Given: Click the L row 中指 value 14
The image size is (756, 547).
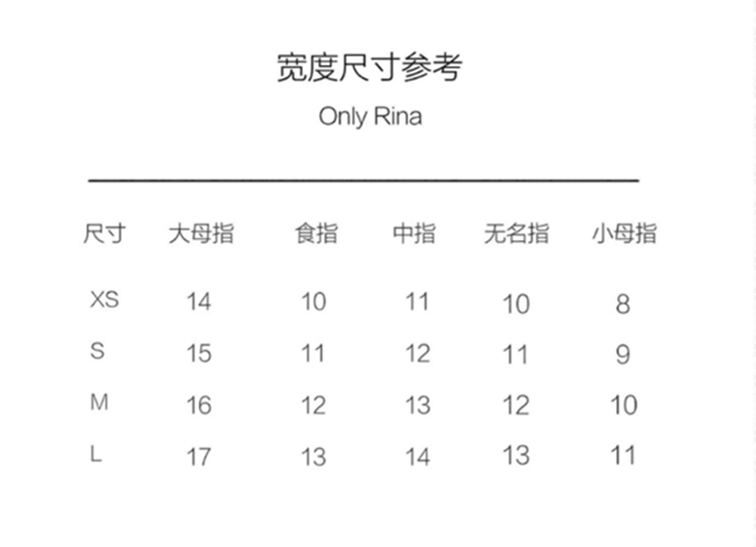Looking at the screenshot, I should click(417, 456).
